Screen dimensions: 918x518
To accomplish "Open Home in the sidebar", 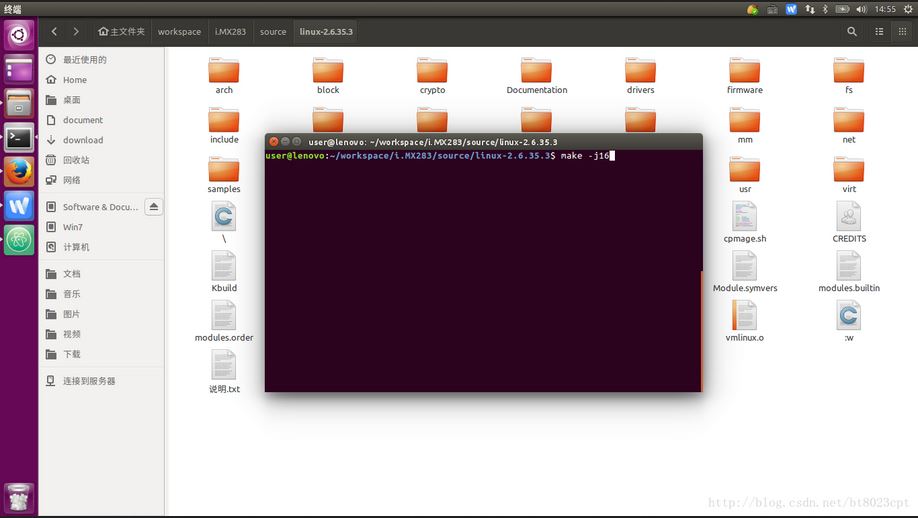I will tap(101, 80).
